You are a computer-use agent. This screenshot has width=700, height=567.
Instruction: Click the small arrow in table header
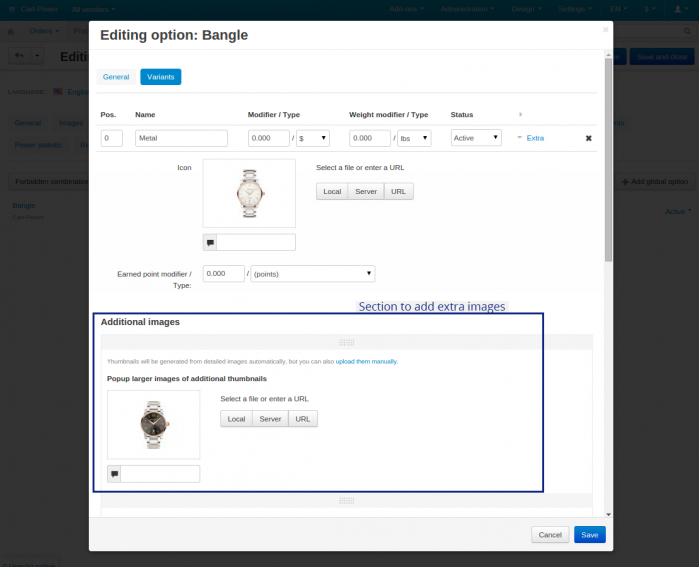pos(521,115)
